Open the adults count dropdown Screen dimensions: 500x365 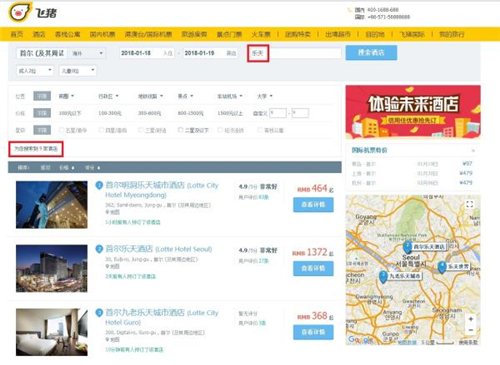pyautogui.click(x=35, y=71)
